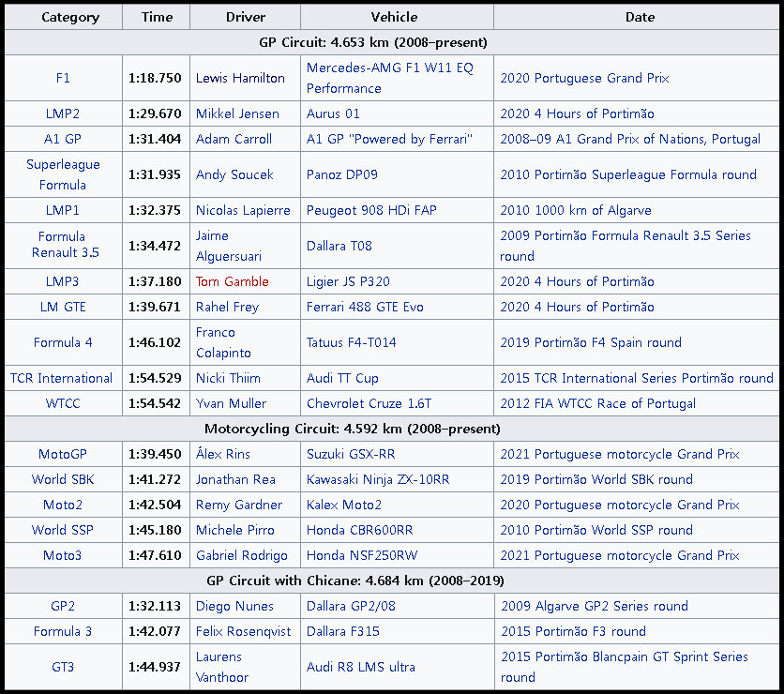Open the Rahel Frey driver link
The width and height of the screenshot is (784, 694).
coord(227,307)
